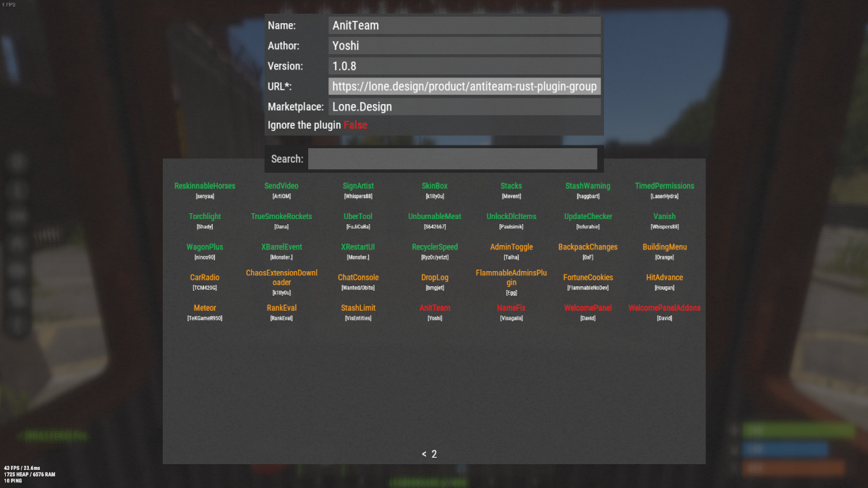
Task: Click the Marketplace field Lone.Design
Action: [x=464, y=107]
